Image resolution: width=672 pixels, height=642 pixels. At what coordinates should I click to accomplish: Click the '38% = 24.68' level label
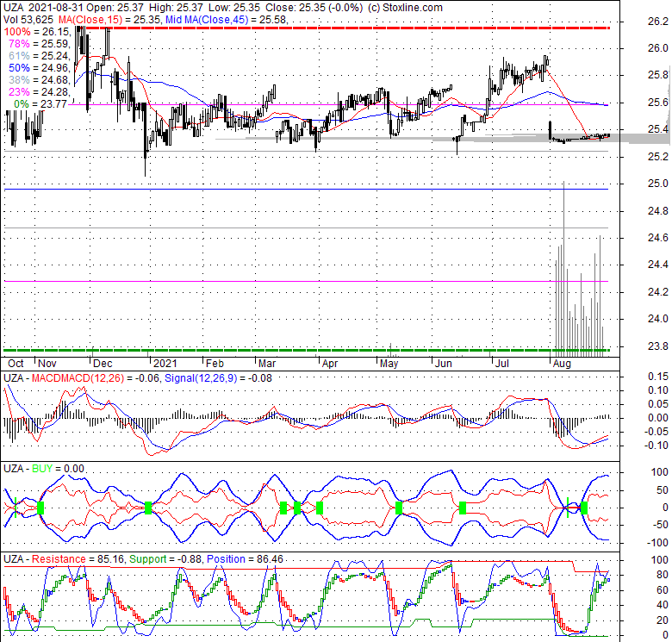coord(39,80)
